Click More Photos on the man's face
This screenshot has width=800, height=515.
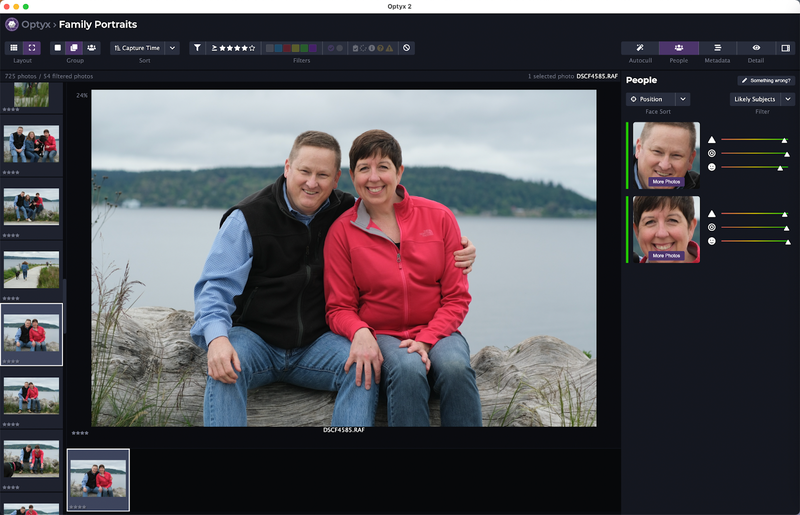point(666,182)
